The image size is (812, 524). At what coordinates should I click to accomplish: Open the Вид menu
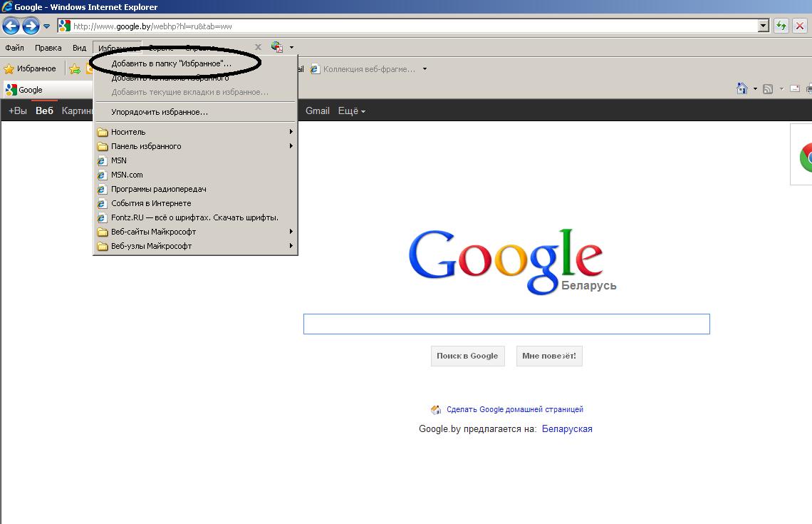click(x=79, y=48)
